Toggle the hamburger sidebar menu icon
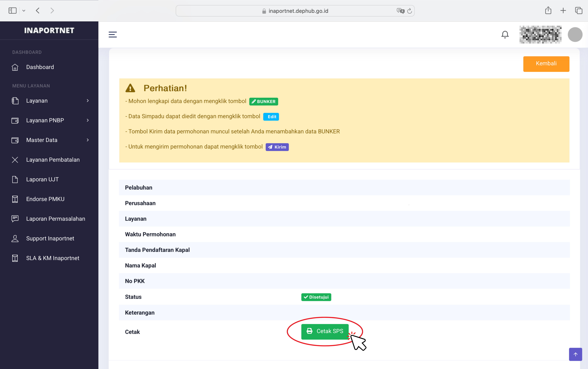The image size is (588, 369). tap(112, 34)
